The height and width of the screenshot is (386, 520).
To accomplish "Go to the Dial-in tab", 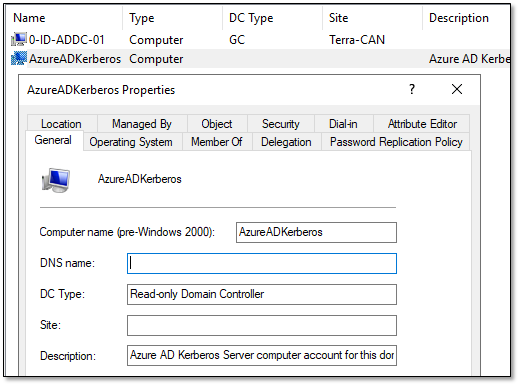I will [x=343, y=124].
